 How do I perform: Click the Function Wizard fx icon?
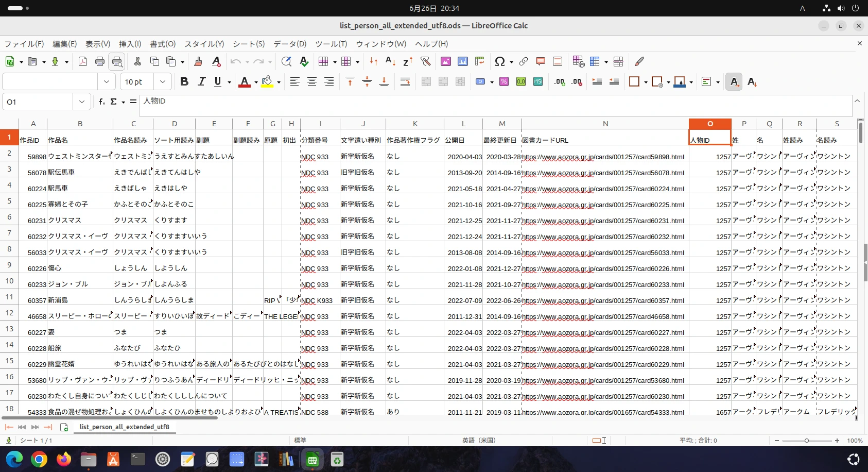point(102,102)
